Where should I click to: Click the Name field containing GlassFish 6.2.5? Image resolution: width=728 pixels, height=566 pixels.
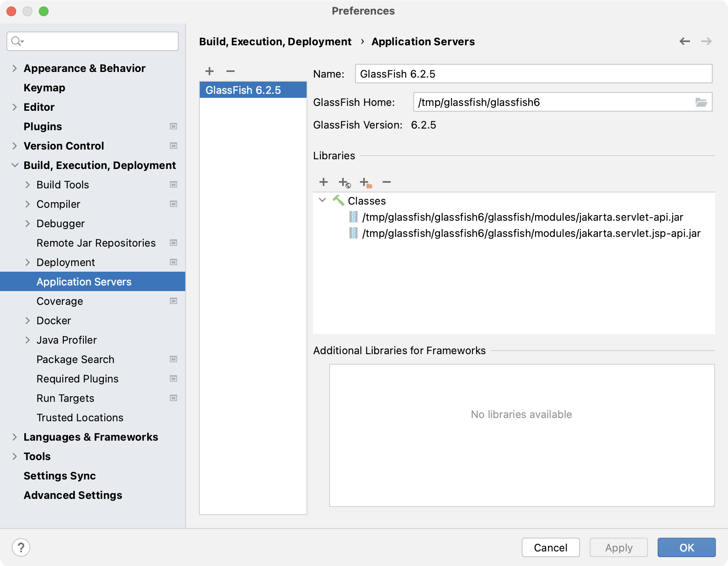pyautogui.click(x=534, y=74)
